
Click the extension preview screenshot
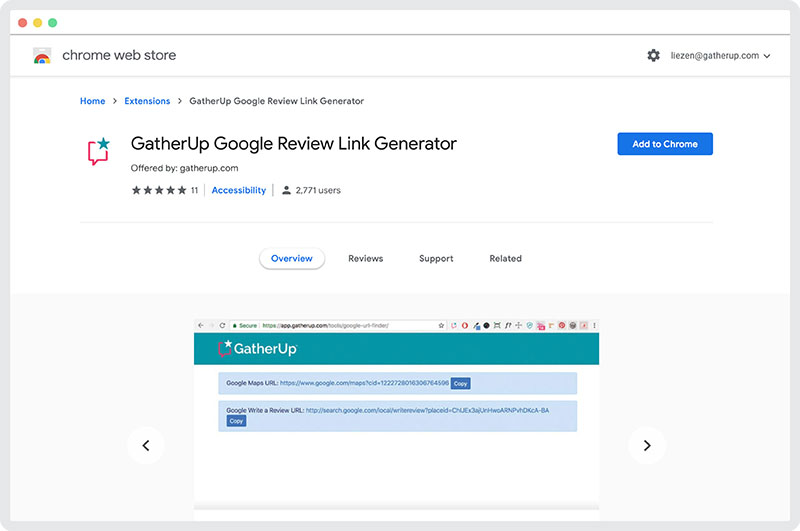(396, 414)
